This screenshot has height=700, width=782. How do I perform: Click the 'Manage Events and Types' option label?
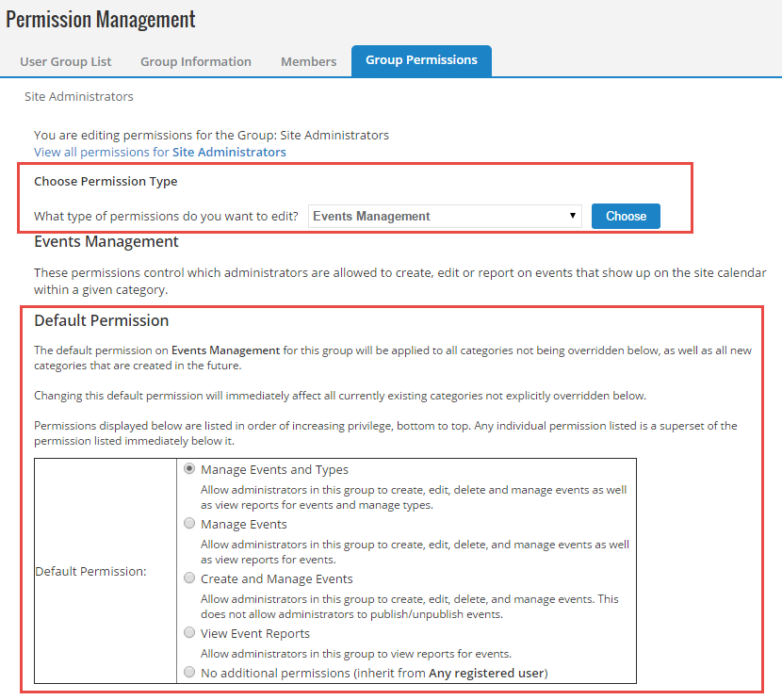tap(274, 470)
